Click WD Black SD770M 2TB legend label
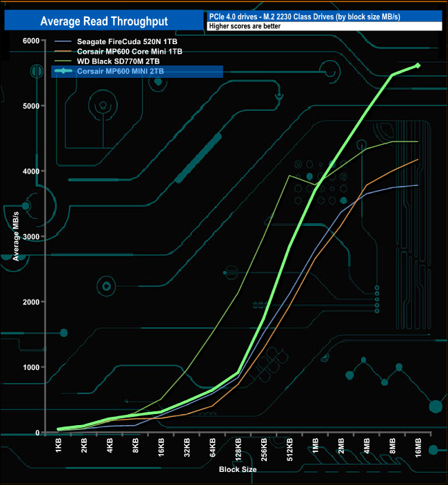Image resolution: width=448 pixels, height=485 pixels. pyautogui.click(x=118, y=61)
